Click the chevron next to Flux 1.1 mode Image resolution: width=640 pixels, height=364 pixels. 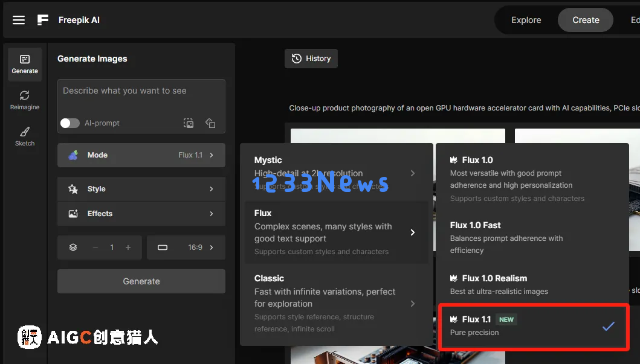tap(212, 155)
